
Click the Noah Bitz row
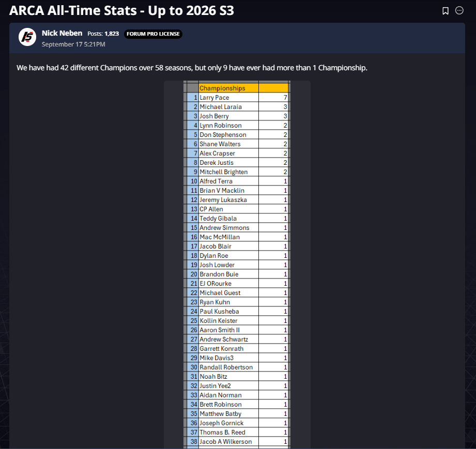tap(237, 377)
